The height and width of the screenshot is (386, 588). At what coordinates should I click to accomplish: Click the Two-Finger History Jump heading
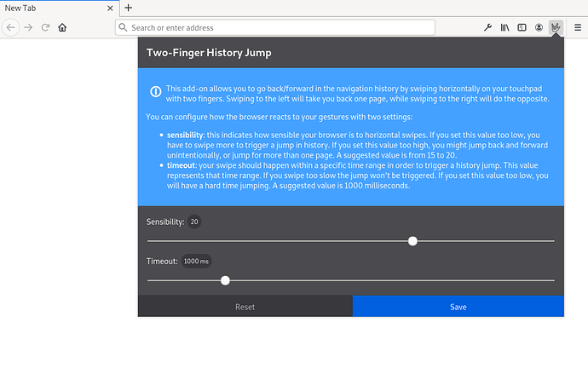click(209, 53)
